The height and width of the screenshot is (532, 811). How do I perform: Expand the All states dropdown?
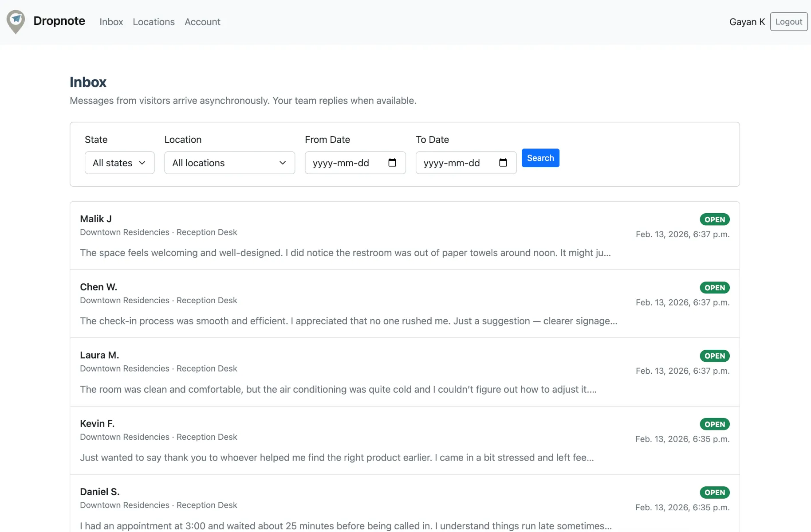click(x=119, y=163)
